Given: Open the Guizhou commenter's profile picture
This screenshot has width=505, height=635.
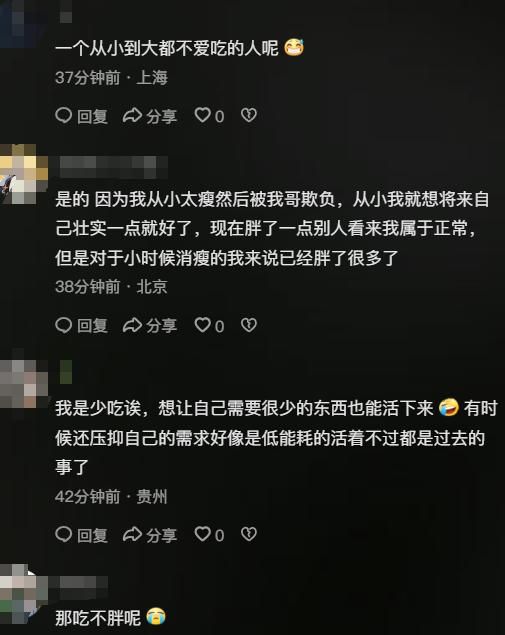Looking at the screenshot, I should pos(23,384).
